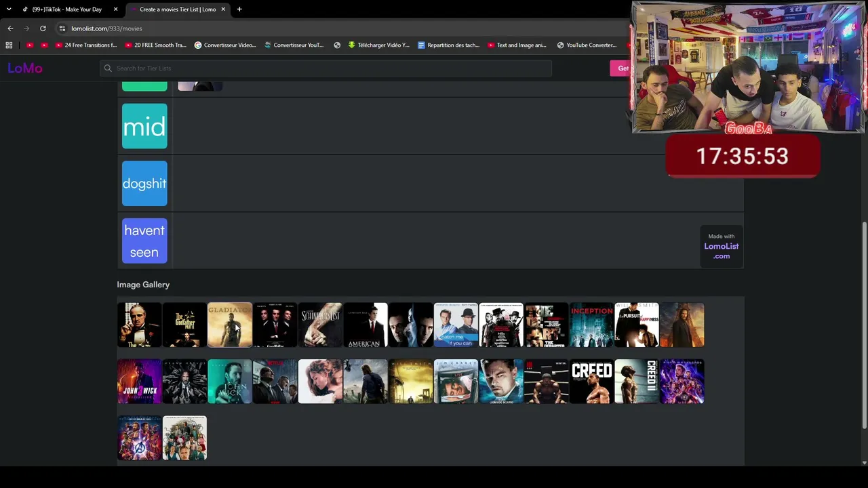868x488 pixels.
Task: Select the Catch Me If You Can poster
Action: 456,325
